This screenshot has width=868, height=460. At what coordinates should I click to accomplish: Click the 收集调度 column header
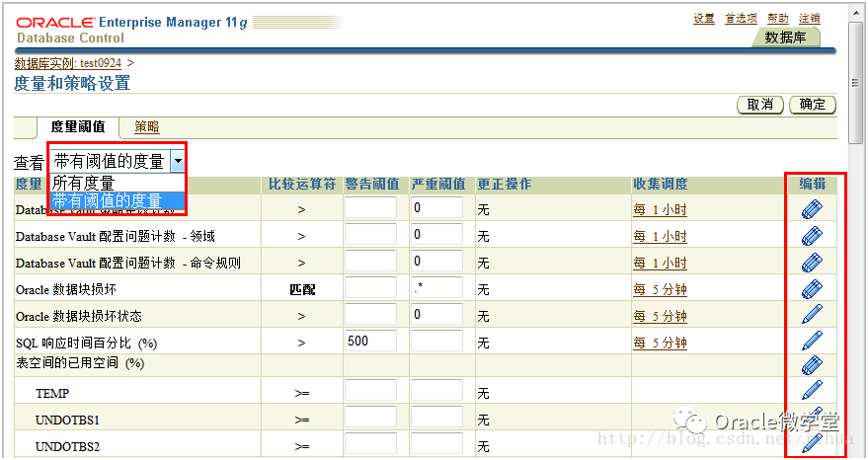tap(661, 184)
